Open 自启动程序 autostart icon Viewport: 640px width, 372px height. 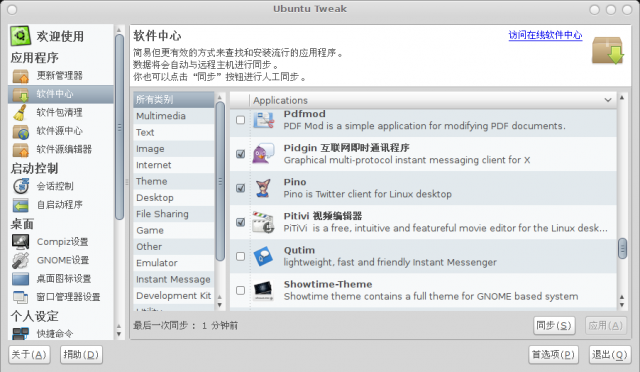pyautogui.click(x=20, y=205)
